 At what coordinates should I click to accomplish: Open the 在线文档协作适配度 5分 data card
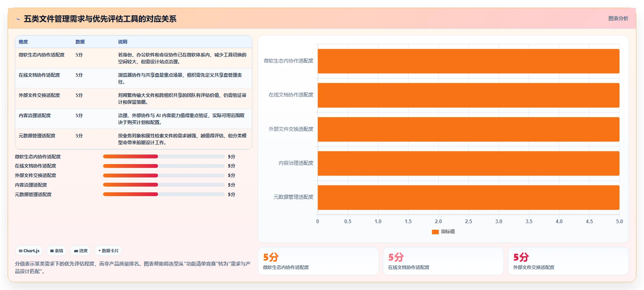pos(443,261)
